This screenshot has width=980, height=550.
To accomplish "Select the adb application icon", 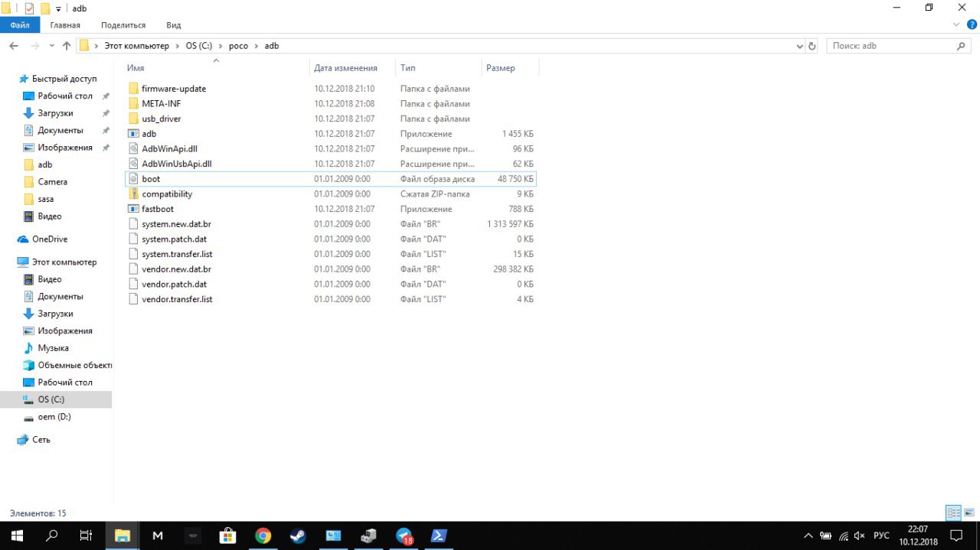I will coord(133,134).
